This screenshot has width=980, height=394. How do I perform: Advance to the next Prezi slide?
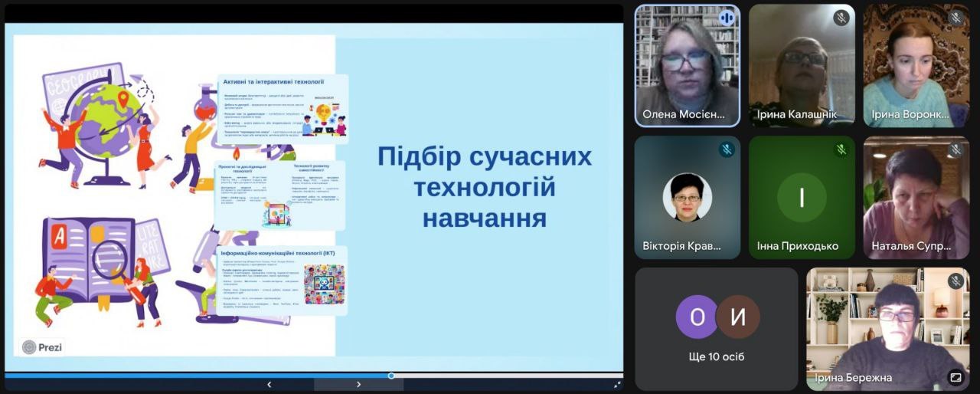pyautogui.click(x=358, y=385)
